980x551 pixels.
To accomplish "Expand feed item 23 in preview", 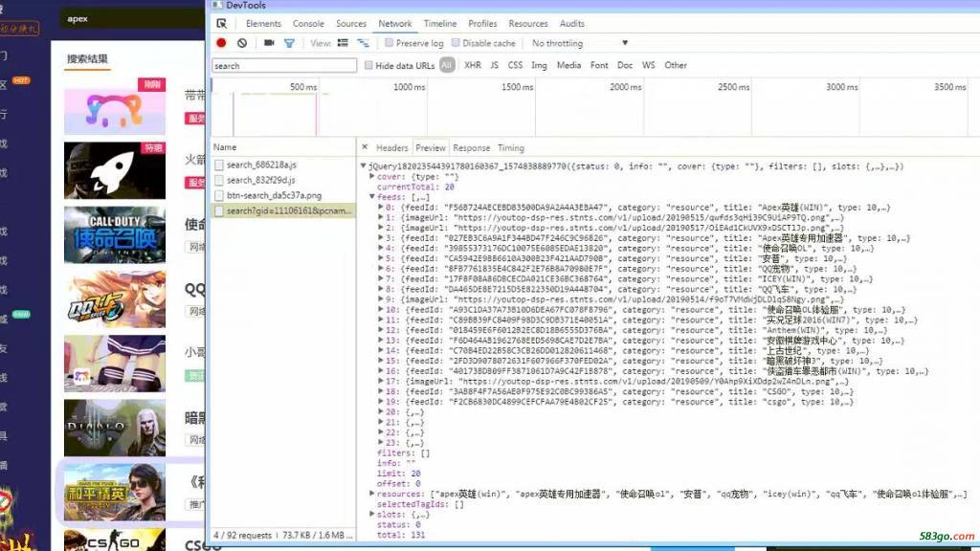I will tap(380, 443).
